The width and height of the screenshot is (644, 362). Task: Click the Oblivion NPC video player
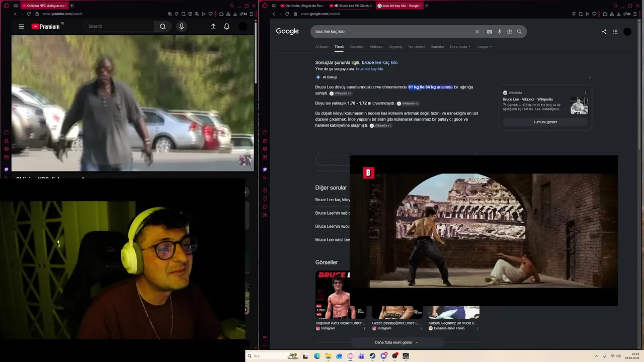[x=133, y=103]
